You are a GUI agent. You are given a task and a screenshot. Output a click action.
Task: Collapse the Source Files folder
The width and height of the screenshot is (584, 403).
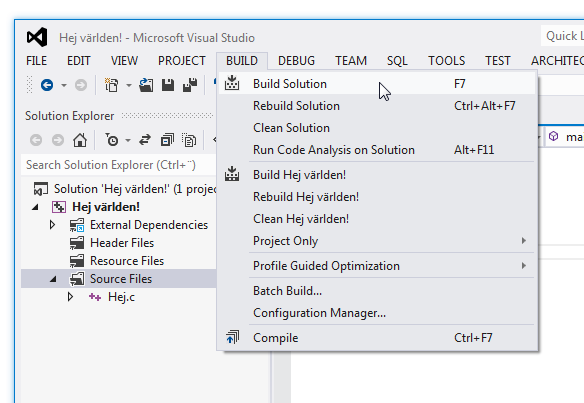coord(53,279)
